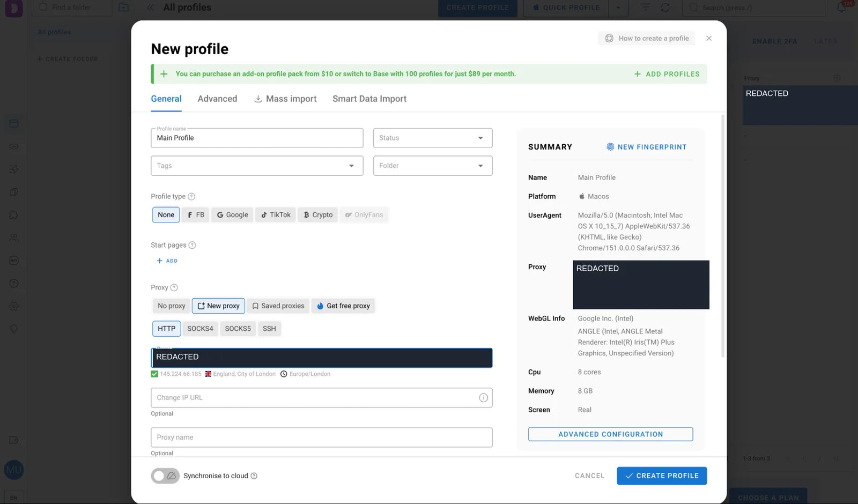
Task: Click the Profile name input field
Action: coord(257,138)
